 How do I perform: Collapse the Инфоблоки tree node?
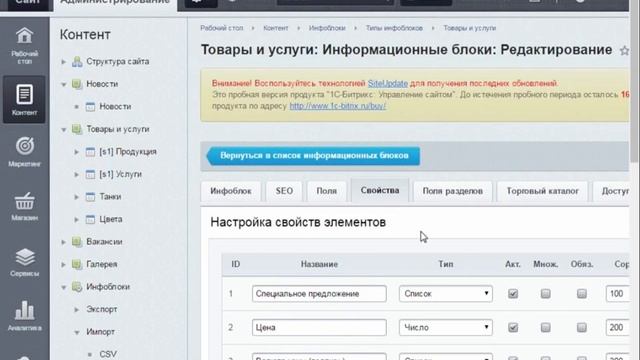64,287
